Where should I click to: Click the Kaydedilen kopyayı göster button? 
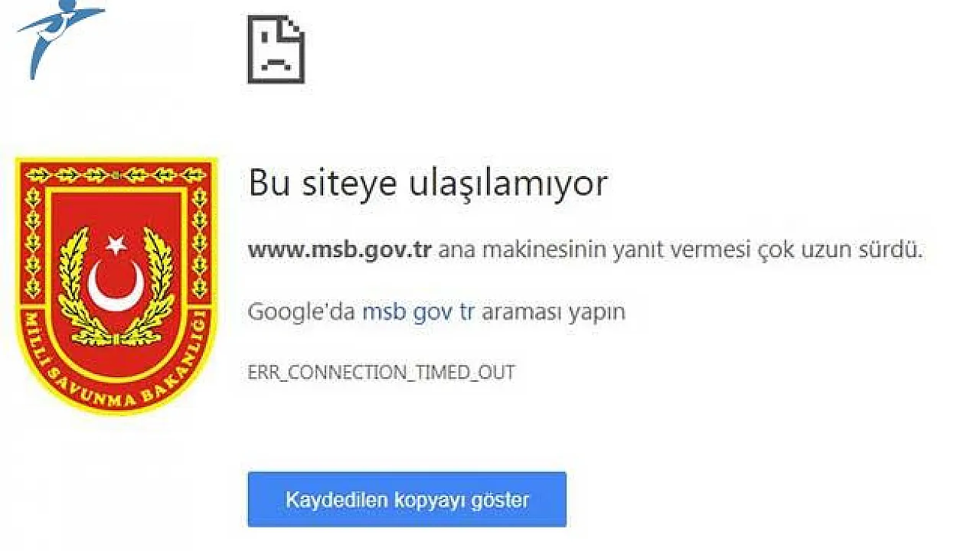[407, 500]
